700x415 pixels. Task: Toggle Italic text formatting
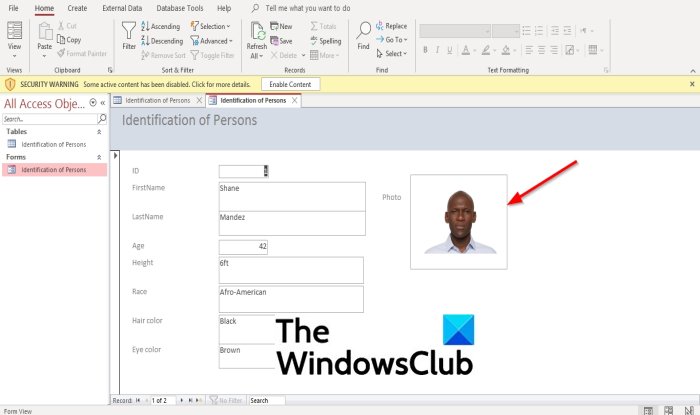click(x=437, y=50)
